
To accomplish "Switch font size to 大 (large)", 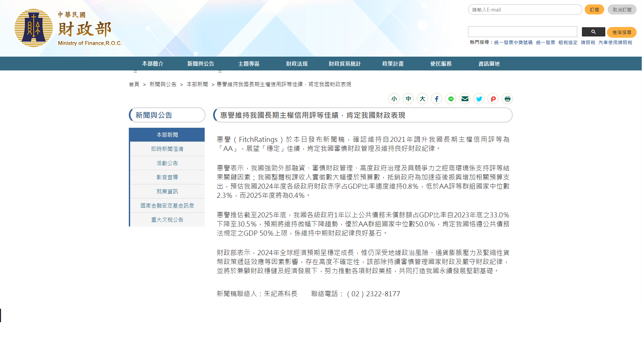I will pos(422,99).
